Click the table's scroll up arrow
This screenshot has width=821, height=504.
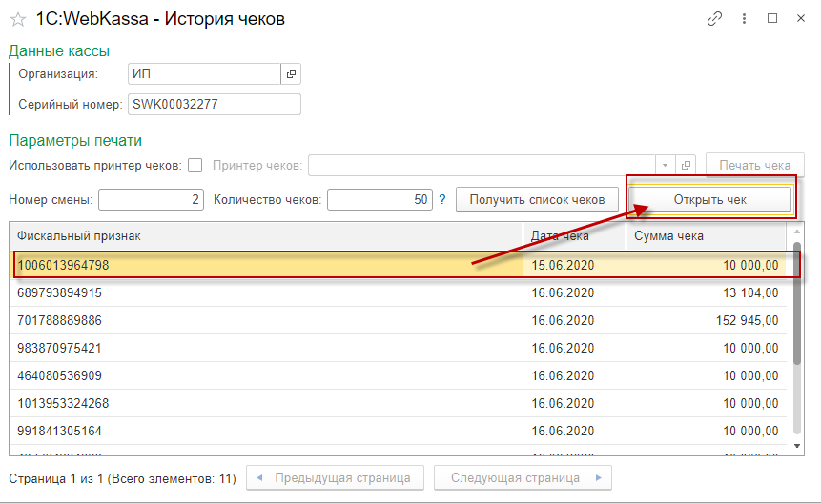[x=797, y=232]
